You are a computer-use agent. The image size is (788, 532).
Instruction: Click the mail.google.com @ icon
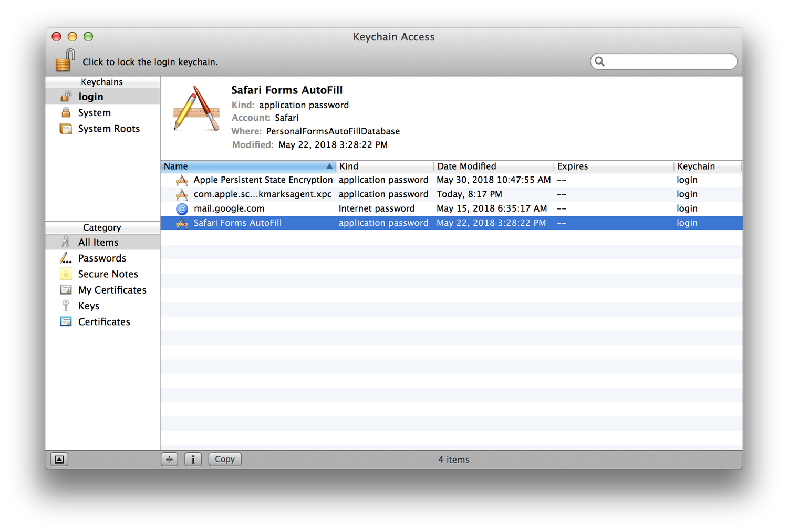[182, 208]
